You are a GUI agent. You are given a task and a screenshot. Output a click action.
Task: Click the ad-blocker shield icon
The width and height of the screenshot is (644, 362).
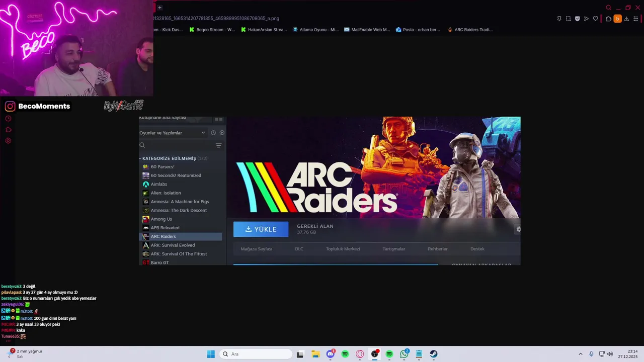[x=577, y=19]
